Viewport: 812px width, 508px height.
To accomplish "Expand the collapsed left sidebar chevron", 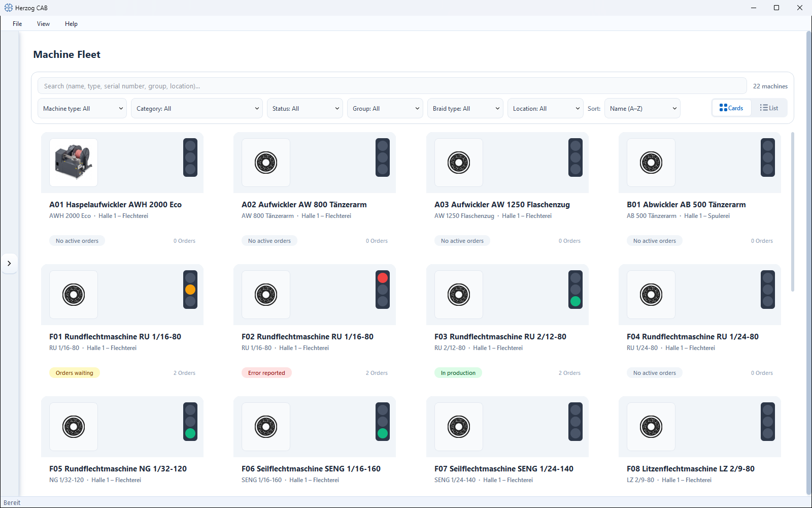I will pos(9,263).
